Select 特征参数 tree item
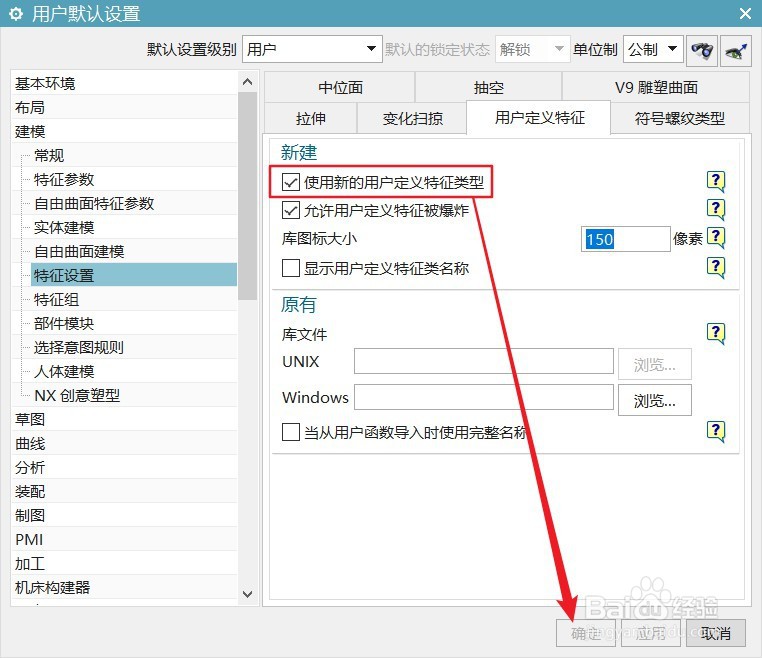Screen dimensions: 762x658 click(134, 179)
